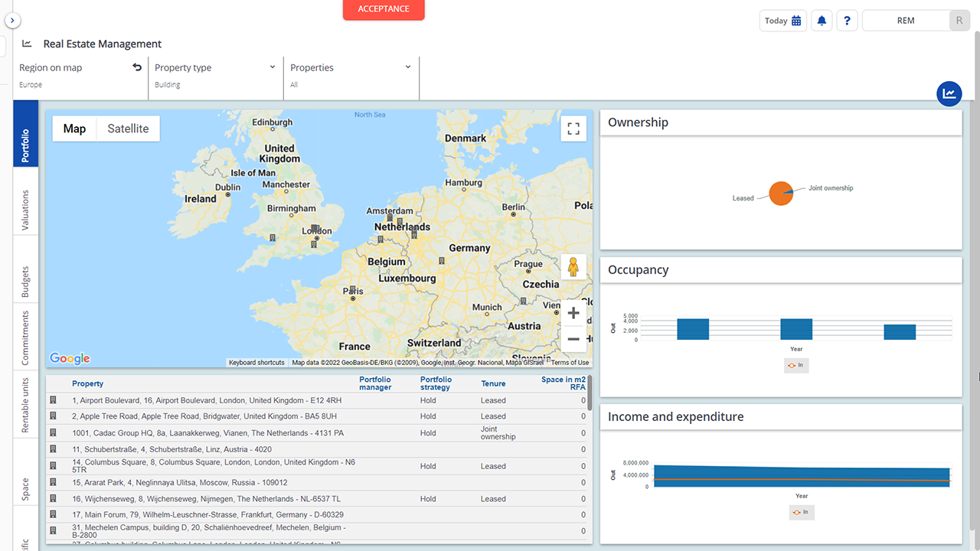The height and width of the screenshot is (551, 980).
Task: Enter fullscreen map view
Action: 573,128
